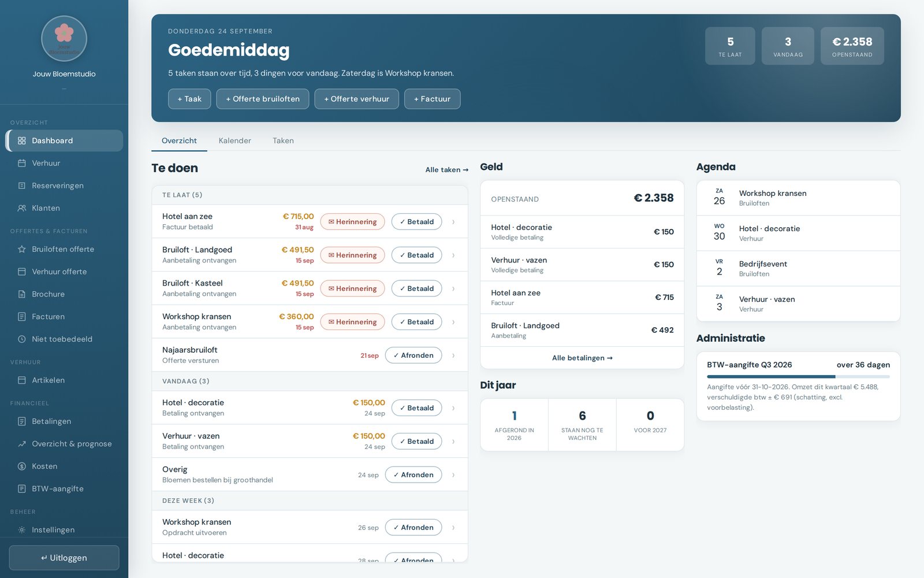Viewport: 924px width, 578px height.
Task: Click the Betalingen icon in sidebar
Action: point(22,421)
